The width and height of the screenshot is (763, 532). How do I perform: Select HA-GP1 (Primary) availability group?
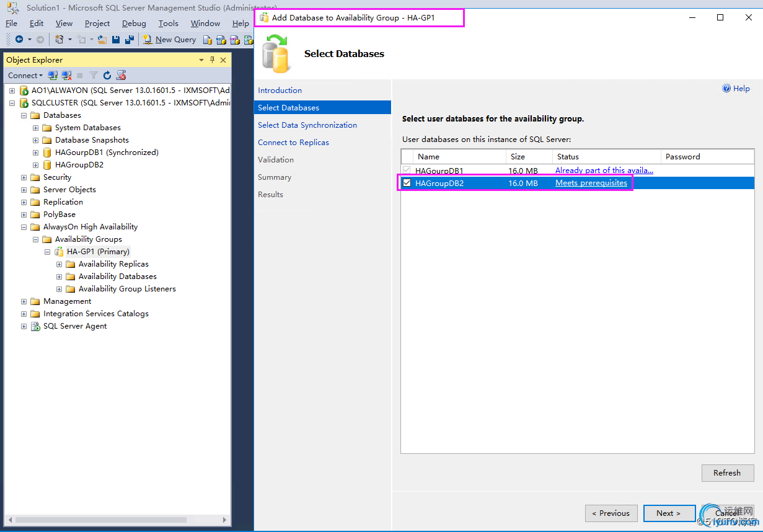tap(98, 251)
